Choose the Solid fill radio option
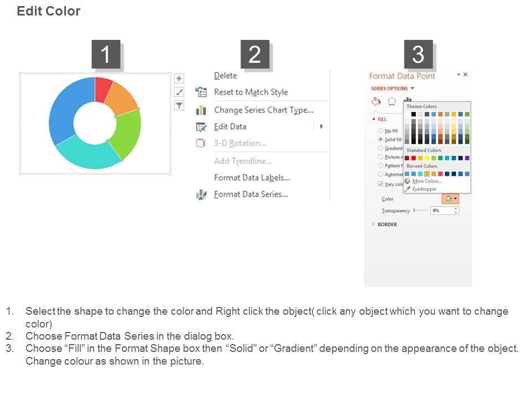 [x=381, y=140]
